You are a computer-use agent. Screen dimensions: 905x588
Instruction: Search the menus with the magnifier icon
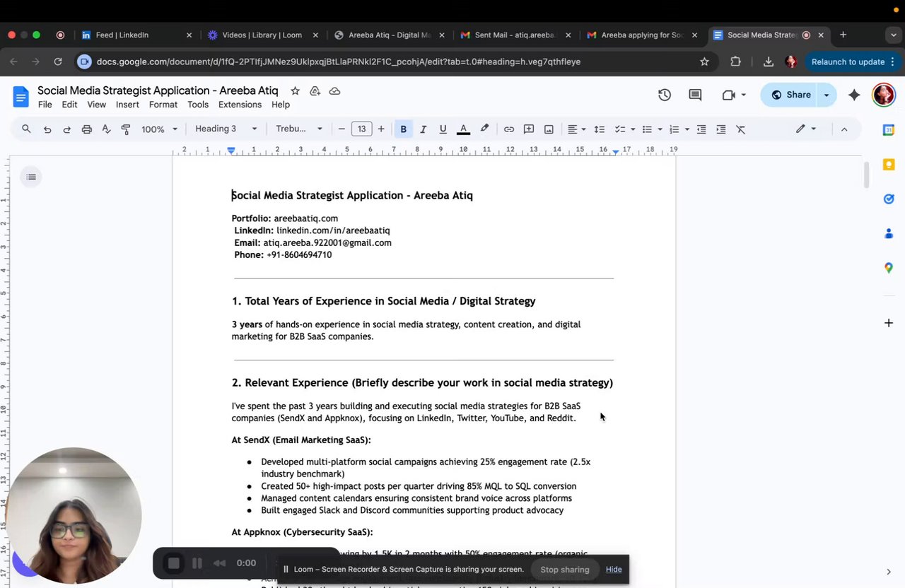(26, 129)
